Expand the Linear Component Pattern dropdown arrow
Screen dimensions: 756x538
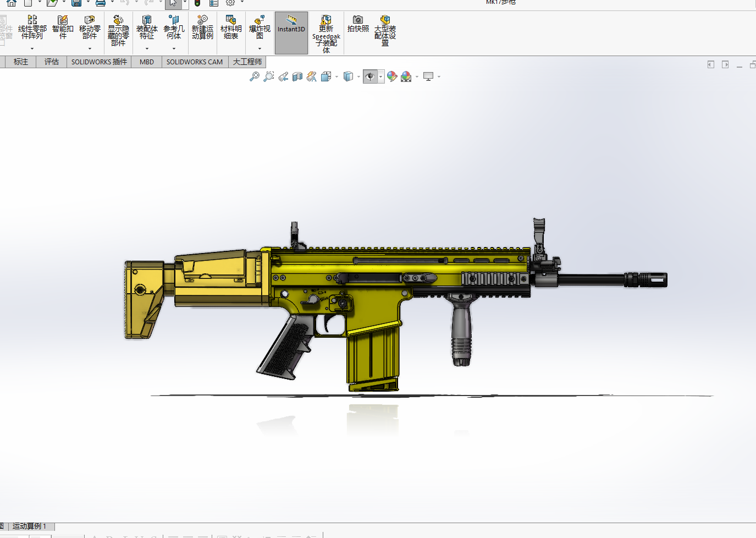32,49
